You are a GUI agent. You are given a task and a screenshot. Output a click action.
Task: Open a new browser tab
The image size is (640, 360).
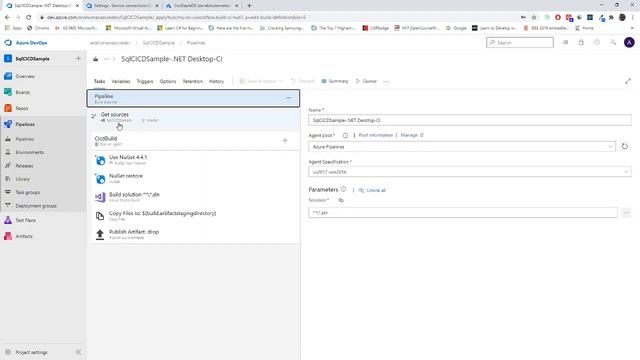(249, 6)
